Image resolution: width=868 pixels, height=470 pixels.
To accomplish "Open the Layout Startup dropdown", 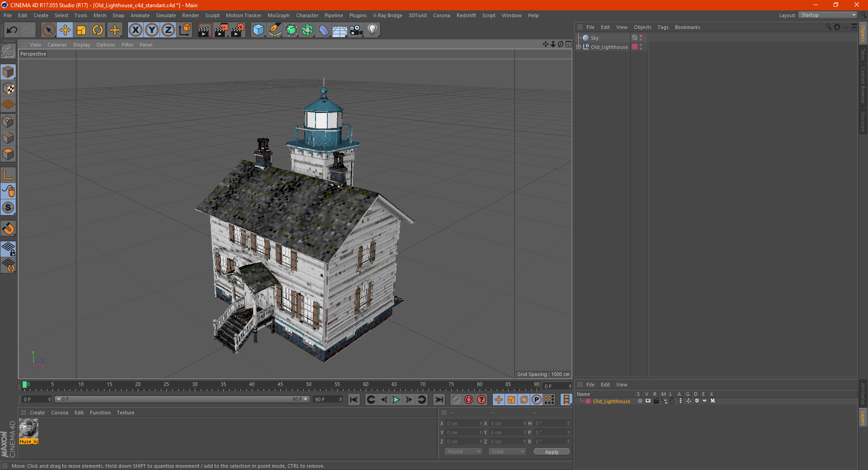I will (x=828, y=15).
